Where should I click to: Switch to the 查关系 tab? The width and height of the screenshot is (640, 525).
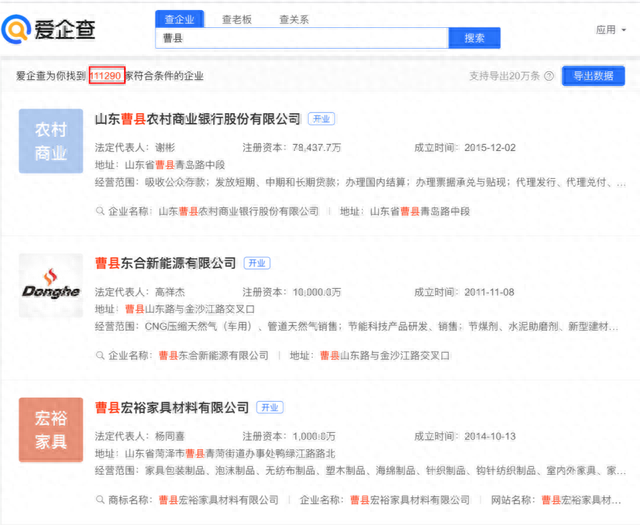(293, 19)
